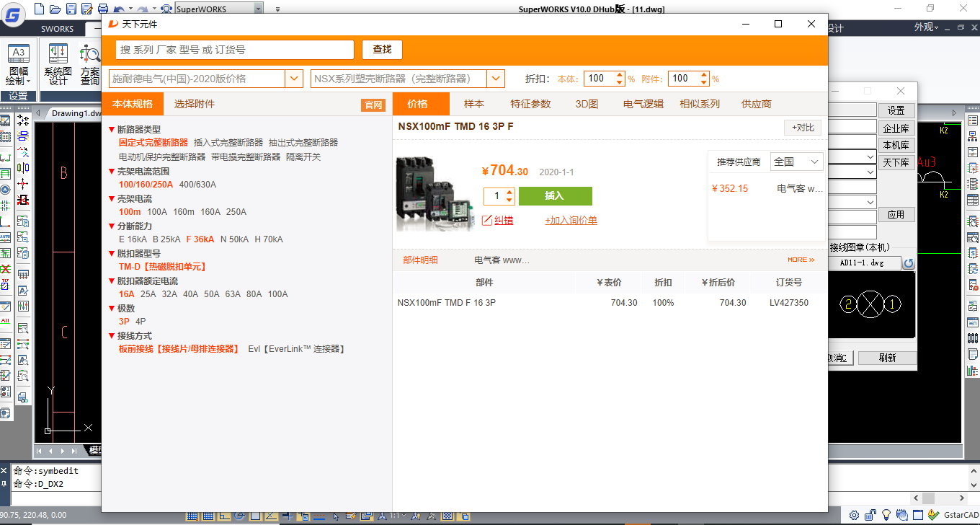
Task: Click the +加入询价单 link
Action: coord(571,221)
